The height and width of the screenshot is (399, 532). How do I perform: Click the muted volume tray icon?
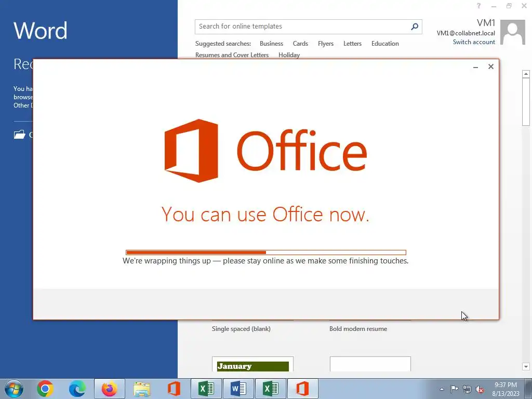[480, 389]
